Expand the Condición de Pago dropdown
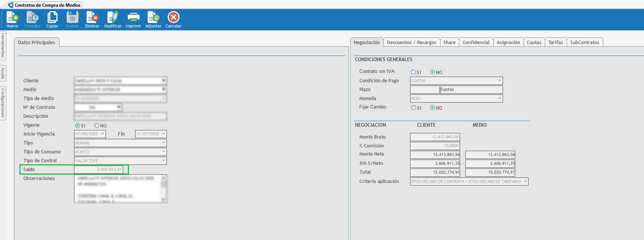This screenshot has width=644, height=240. click(x=500, y=80)
